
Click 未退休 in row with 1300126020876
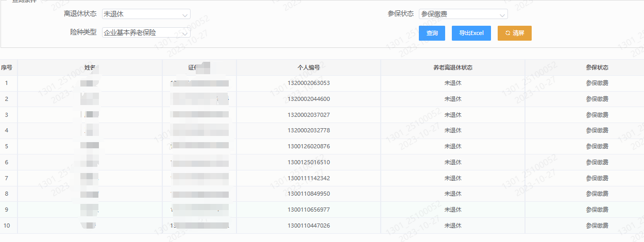(453, 146)
